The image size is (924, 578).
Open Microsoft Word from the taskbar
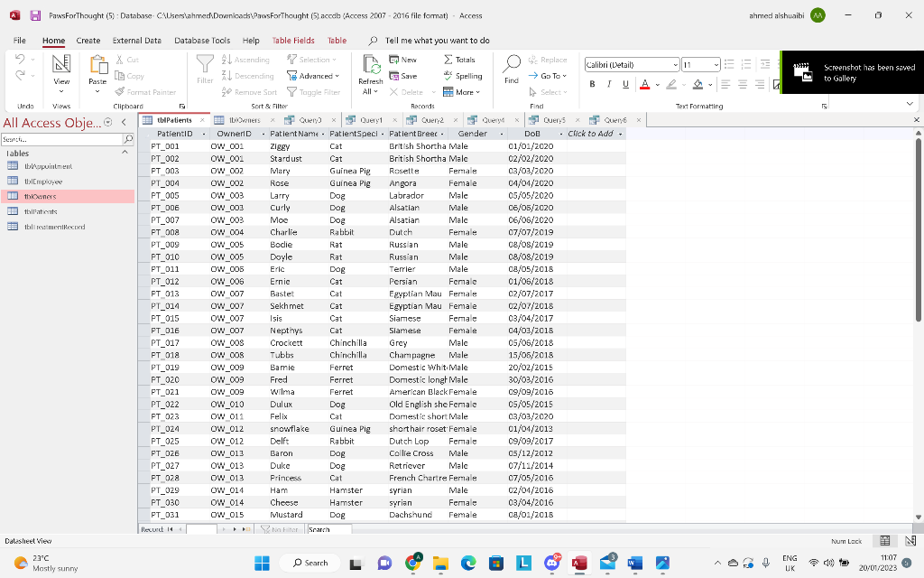tap(635, 563)
